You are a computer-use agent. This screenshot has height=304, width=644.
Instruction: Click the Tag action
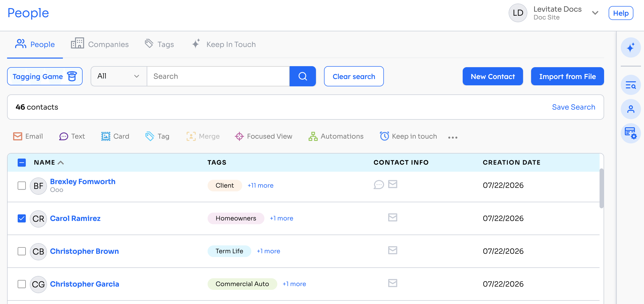point(157,136)
